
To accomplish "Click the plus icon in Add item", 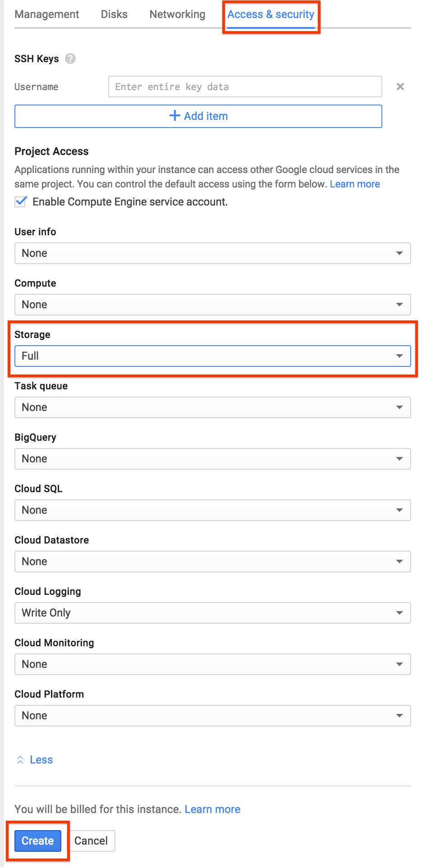I will [174, 116].
